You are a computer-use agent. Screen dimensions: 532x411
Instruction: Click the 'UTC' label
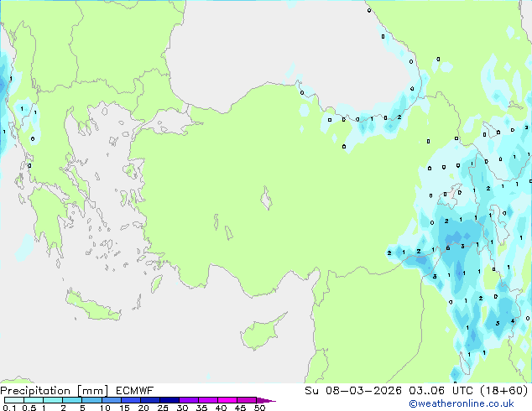[x=462, y=391]
